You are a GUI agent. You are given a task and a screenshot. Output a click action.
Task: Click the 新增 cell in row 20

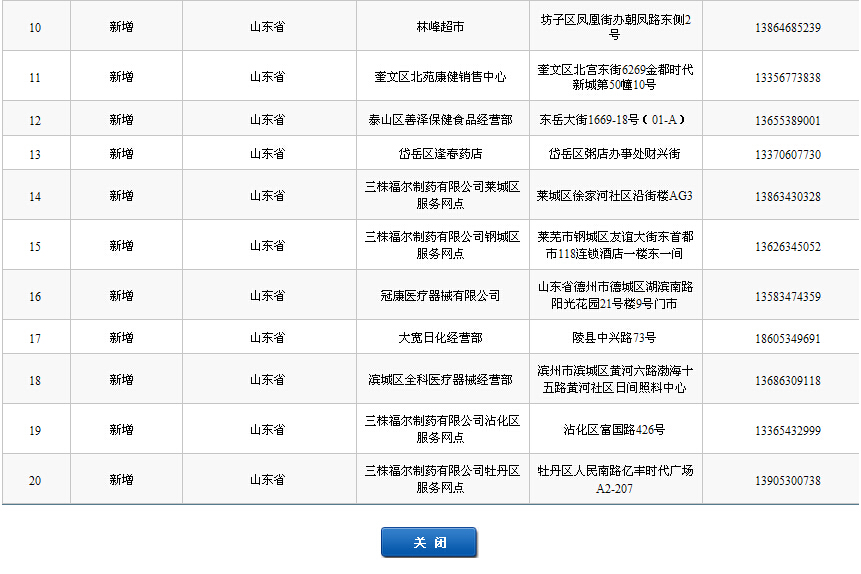coord(122,480)
